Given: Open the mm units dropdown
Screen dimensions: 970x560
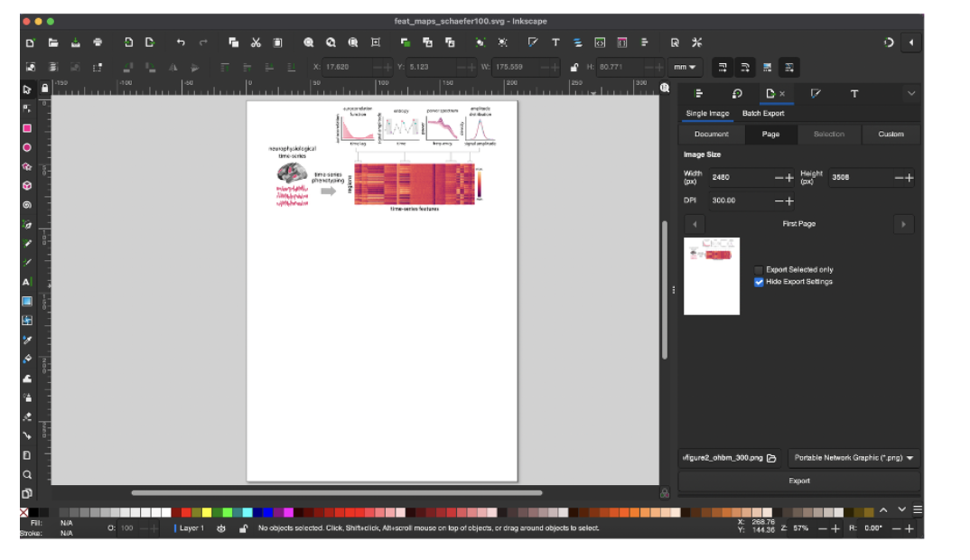Looking at the screenshot, I should coord(686,68).
